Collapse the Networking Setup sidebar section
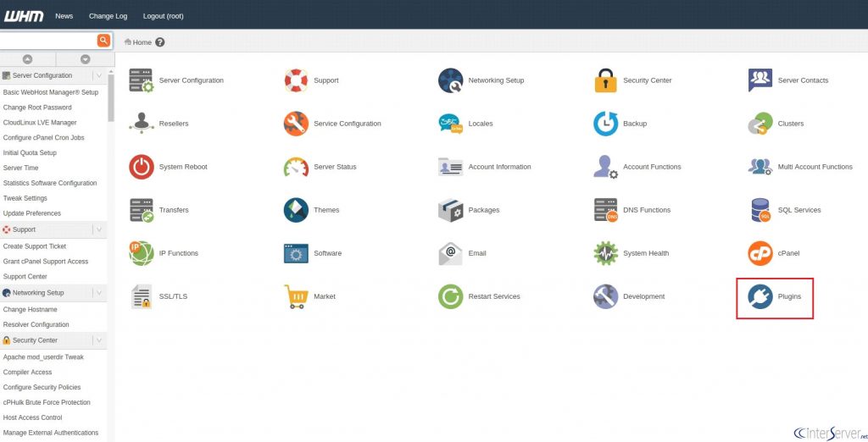This screenshot has height=442, width=868. point(98,293)
